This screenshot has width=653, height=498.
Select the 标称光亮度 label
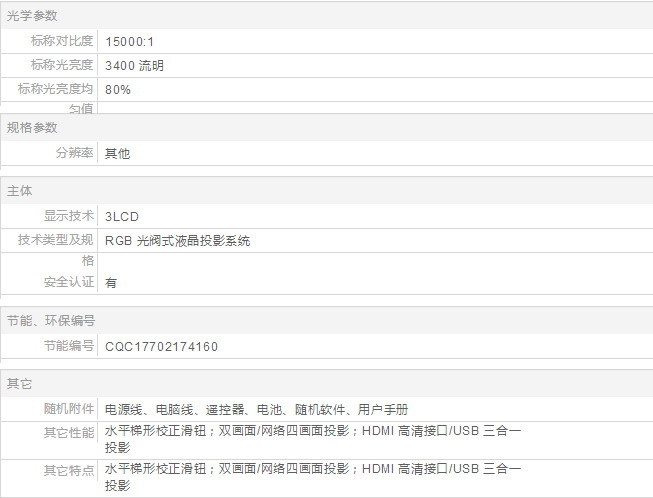(x=62, y=65)
